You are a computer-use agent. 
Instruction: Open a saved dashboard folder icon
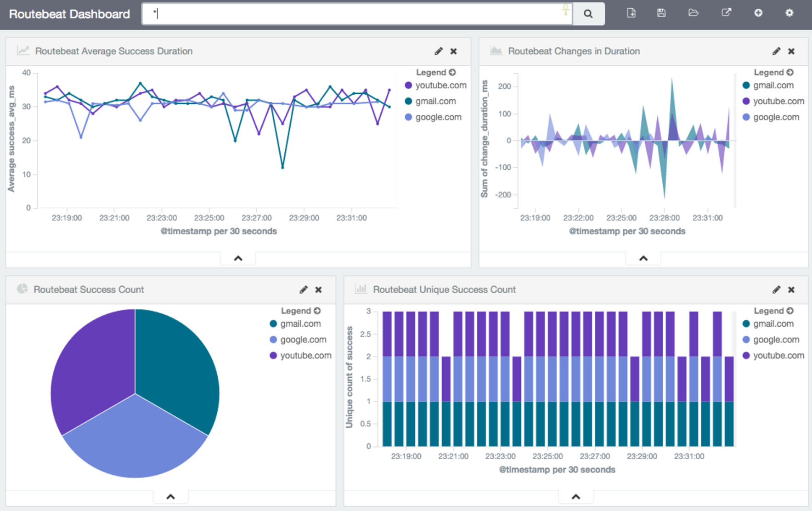[x=694, y=13]
